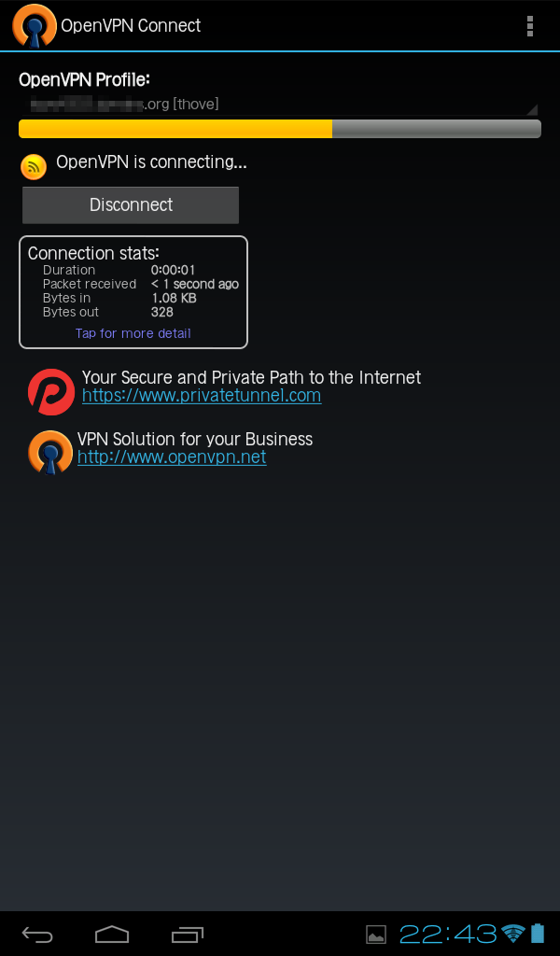Tap the Wi-Fi signal status icon
The width and height of the screenshot is (560, 956).
pos(512,934)
